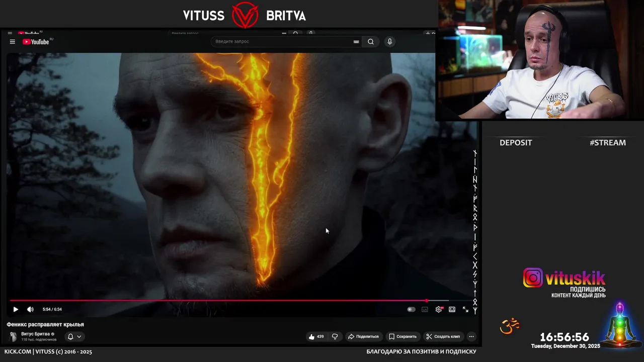This screenshot has width=644, height=362.
Task: Mute the video with the speaker icon
Action: [x=30, y=309]
